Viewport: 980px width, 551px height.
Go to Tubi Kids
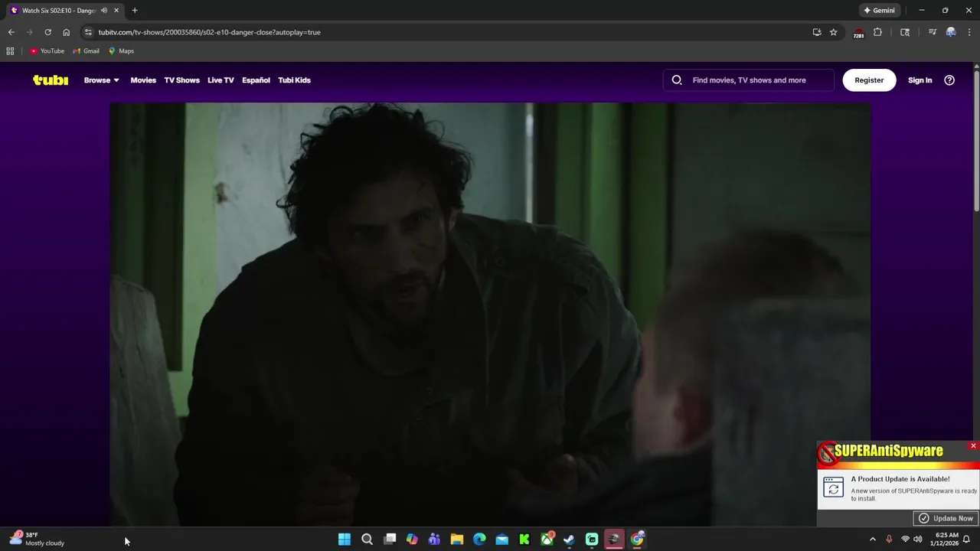(x=294, y=80)
